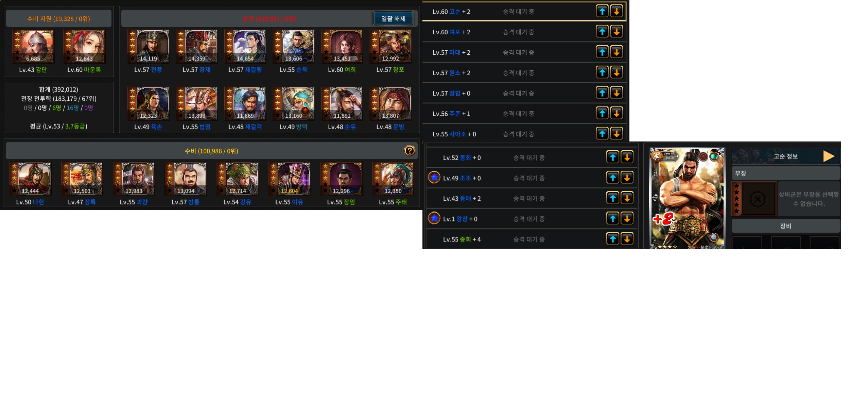Click the 수비 지원 header bar
Screen dimensions: 868x418
(58, 19)
